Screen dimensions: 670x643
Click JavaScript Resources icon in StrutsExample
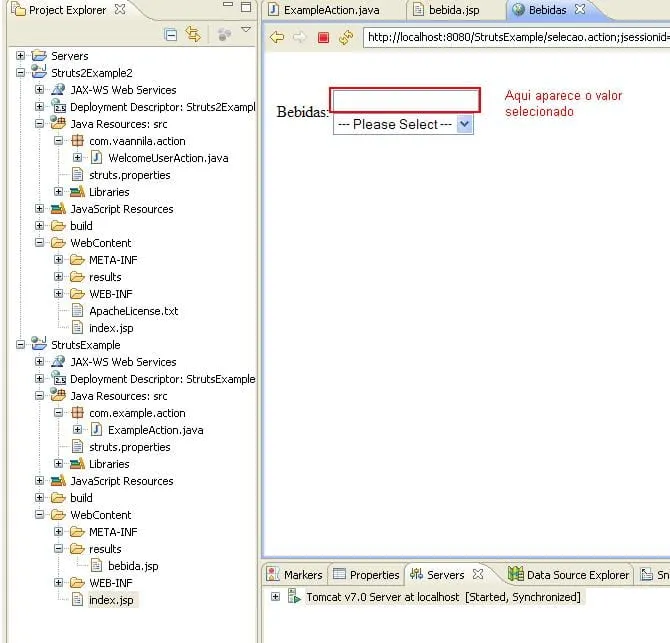58,481
